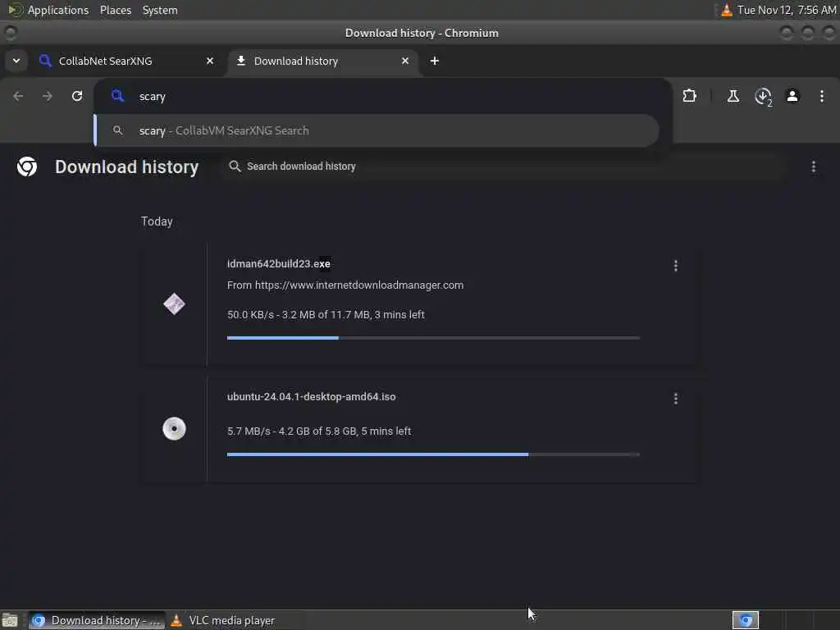This screenshot has height=630, width=840.
Task: Open the Places menu
Action: point(116,10)
